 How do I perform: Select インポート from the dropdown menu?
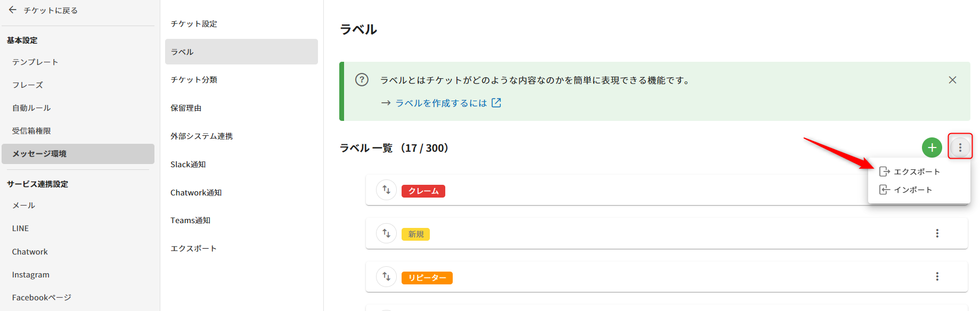point(912,190)
